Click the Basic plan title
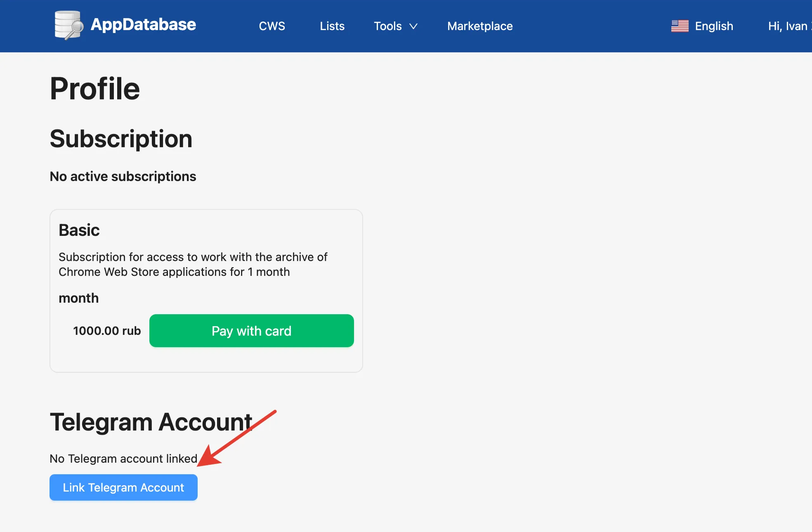Screen dimensions: 812x532 click(x=79, y=230)
